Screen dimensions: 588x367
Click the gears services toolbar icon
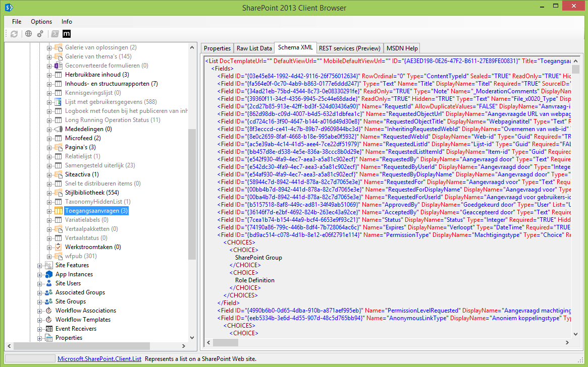[x=41, y=34]
